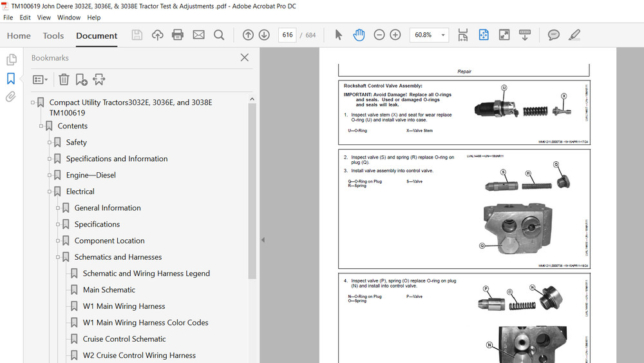Print the document with the printer icon
Screen dimensions: 644x363
pyautogui.click(x=178, y=35)
